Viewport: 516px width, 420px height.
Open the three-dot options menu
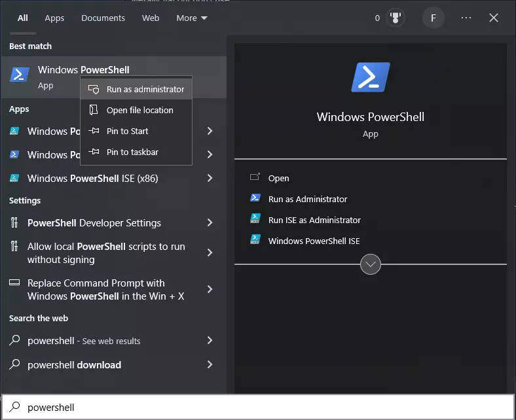[x=466, y=18]
